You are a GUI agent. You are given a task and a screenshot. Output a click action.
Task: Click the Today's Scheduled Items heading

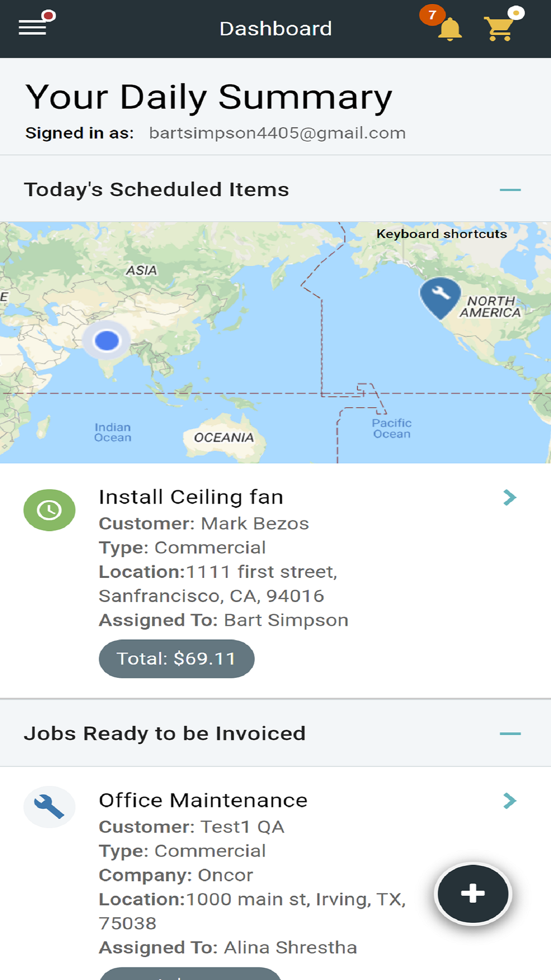156,190
